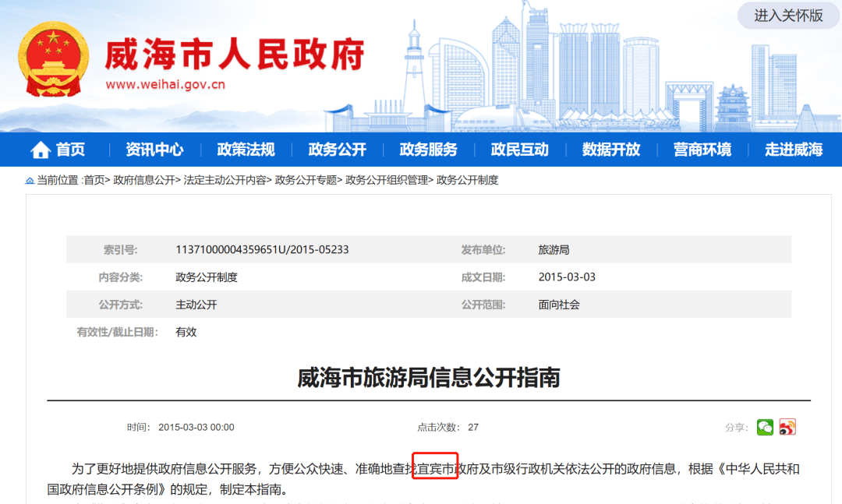Viewport: 842px width, 504px height.
Task: Open the 资讯中心 navigation tab
Action: pos(154,150)
